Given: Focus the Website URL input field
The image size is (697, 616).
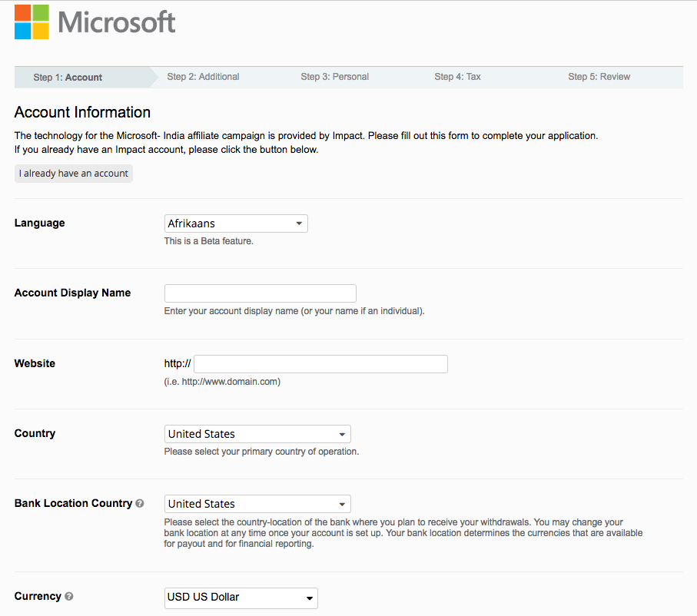Looking at the screenshot, I should click(x=320, y=364).
